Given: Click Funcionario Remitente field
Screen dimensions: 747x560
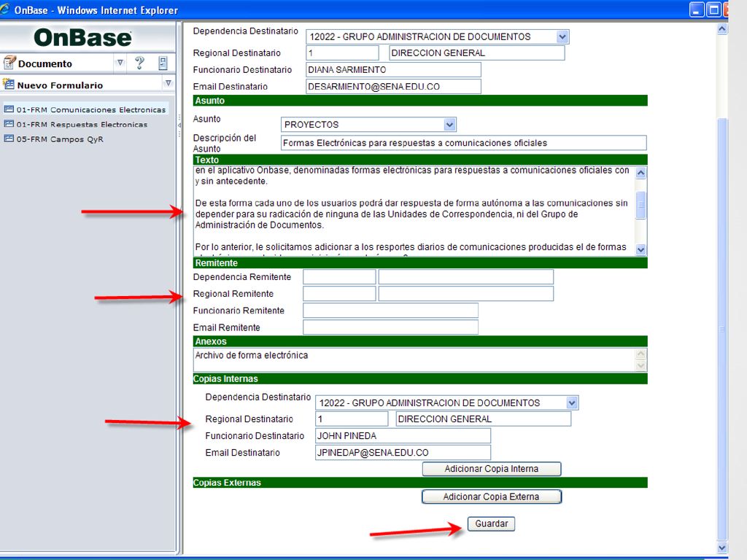Looking at the screenshot, I should (390, 311).
